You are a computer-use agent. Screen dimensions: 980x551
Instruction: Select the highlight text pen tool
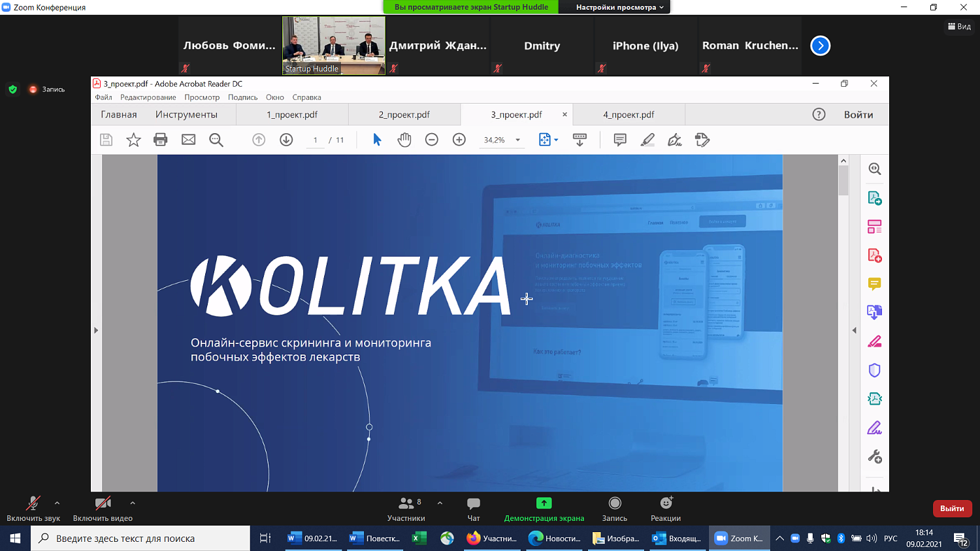[647, 140]
